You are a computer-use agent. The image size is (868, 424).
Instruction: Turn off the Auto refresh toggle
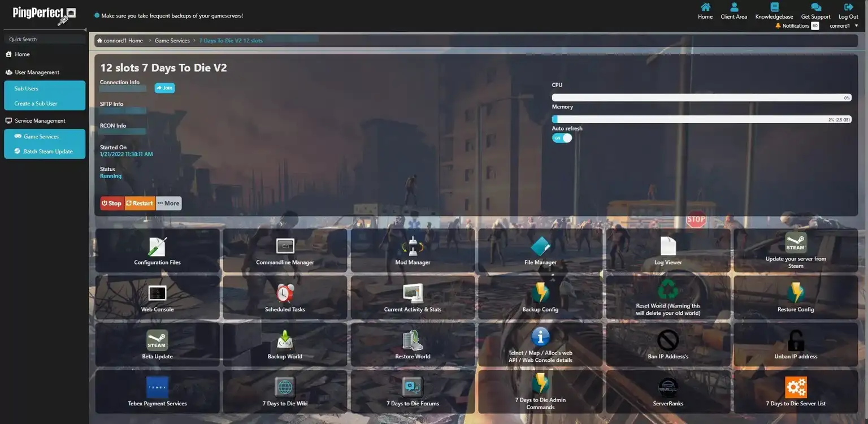[x=562, y=138]
